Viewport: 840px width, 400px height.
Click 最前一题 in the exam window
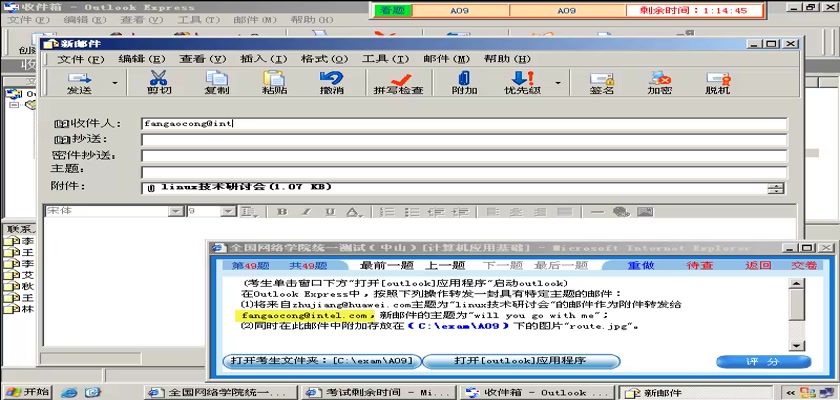point(386,266)
